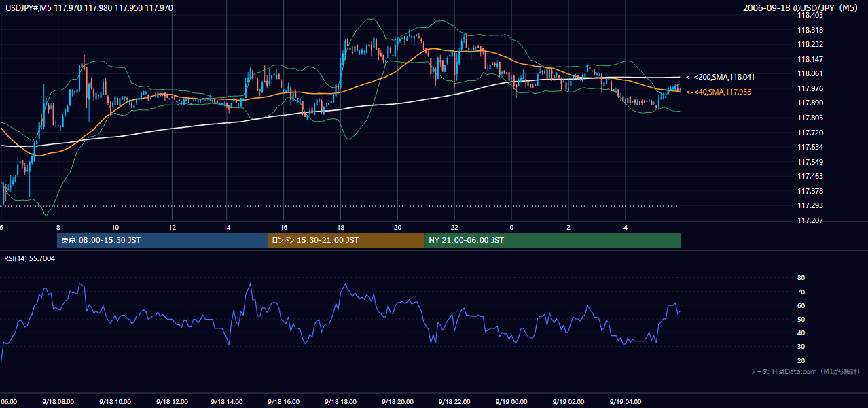Click RSI level 60 on the axis
This screenshot has width=868, height=408.
[801, 305]
